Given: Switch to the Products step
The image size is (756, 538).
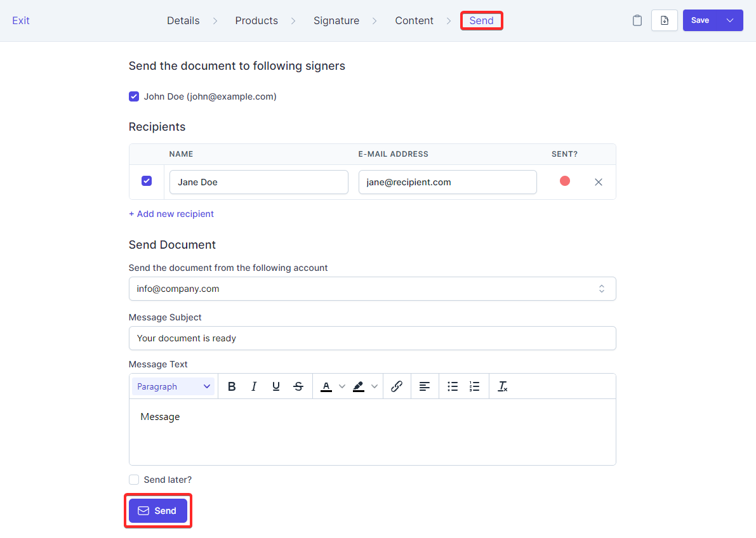Looking at the screenshot, I should click(x=256, y=20).
